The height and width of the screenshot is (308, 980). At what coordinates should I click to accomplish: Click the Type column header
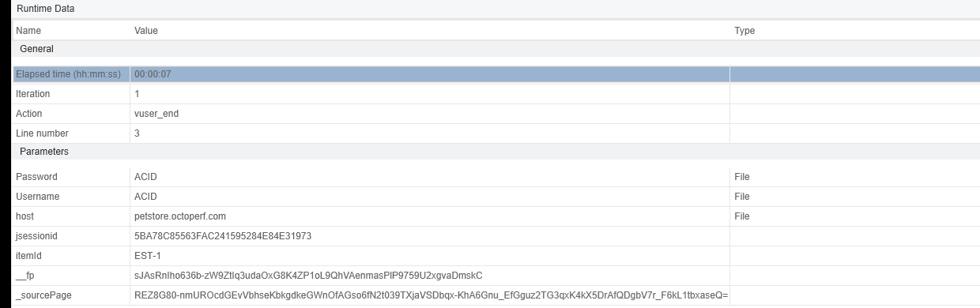[744, 31]
